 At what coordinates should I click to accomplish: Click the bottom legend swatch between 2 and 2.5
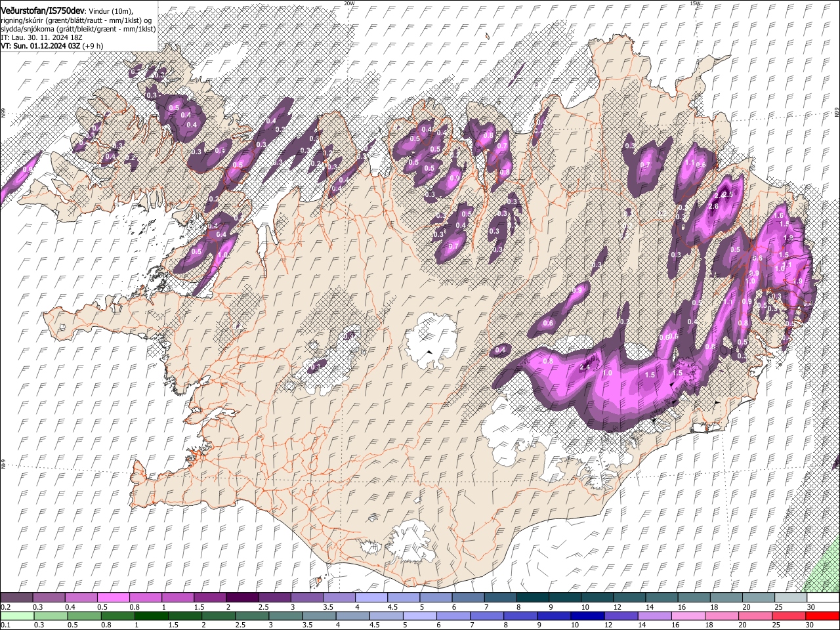click(x=219, y=616)
